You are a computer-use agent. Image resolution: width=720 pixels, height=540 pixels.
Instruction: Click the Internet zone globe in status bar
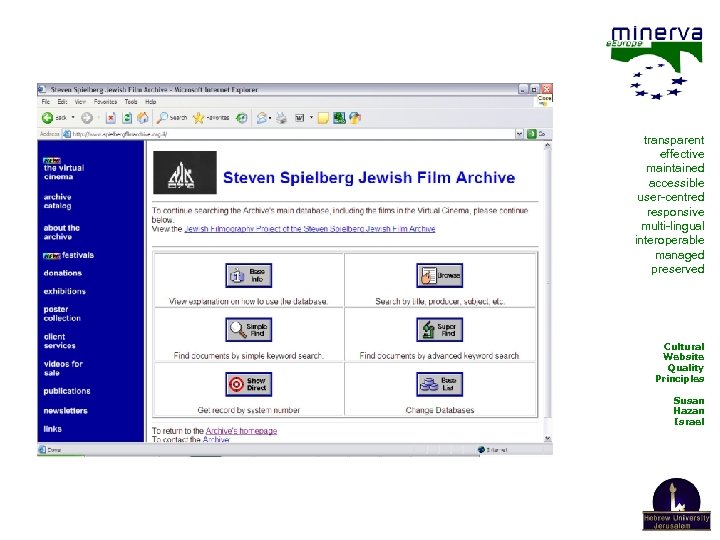click(481, 450)
